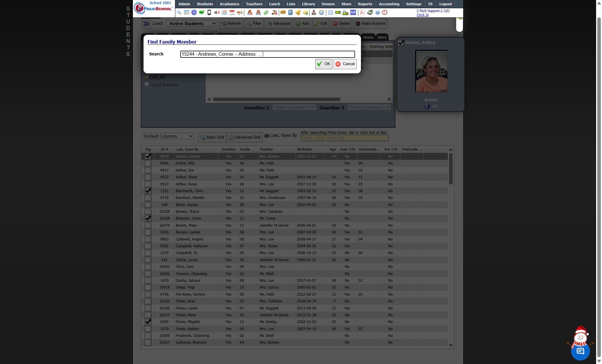Screen dimensions: 602x364
Task: Click OK in Find Family Member dialog
Action: click(324, 64)
